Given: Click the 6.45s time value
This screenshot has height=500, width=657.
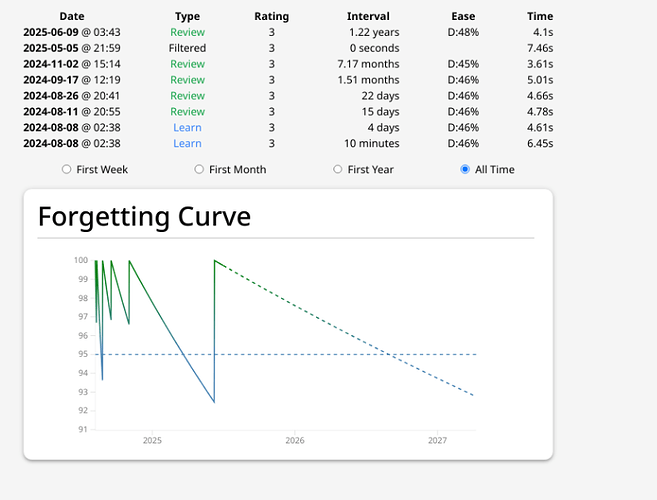Looking at the screenshot, I should (x=540, y=144).
